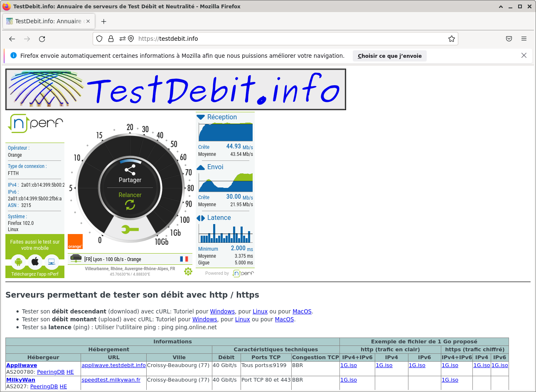Collapse the Envoi results section
This screenshot has width=536, height=392.
tap(200, 167)
